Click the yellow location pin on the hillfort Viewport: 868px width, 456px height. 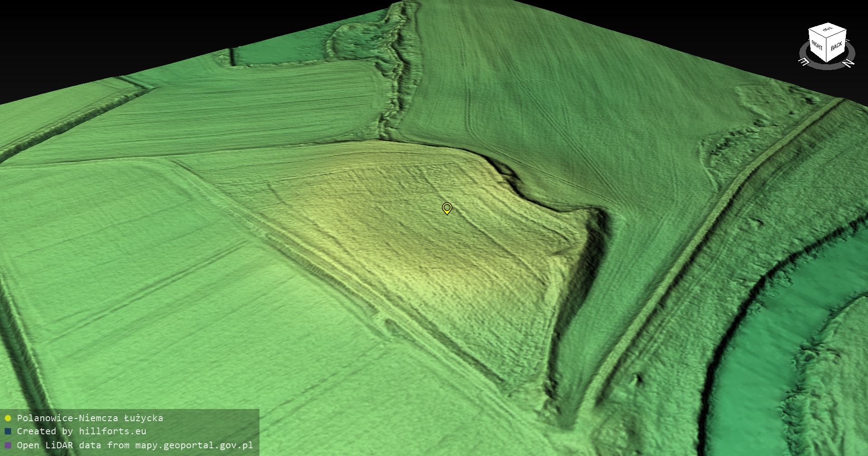click(447, 208)
